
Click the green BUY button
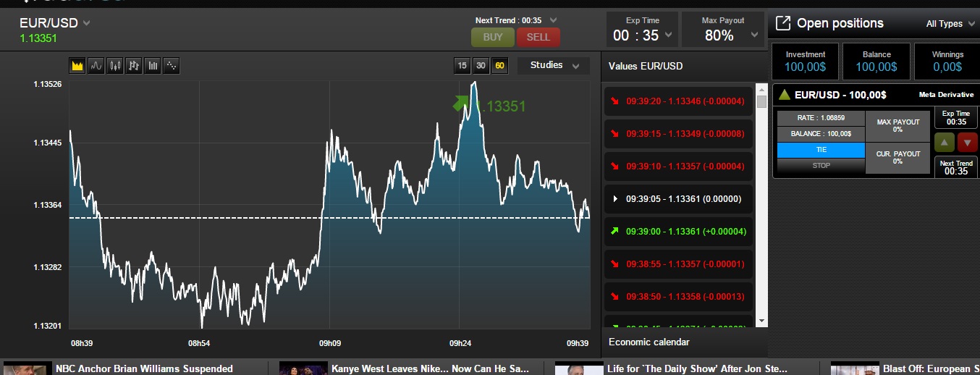point(492,37)
